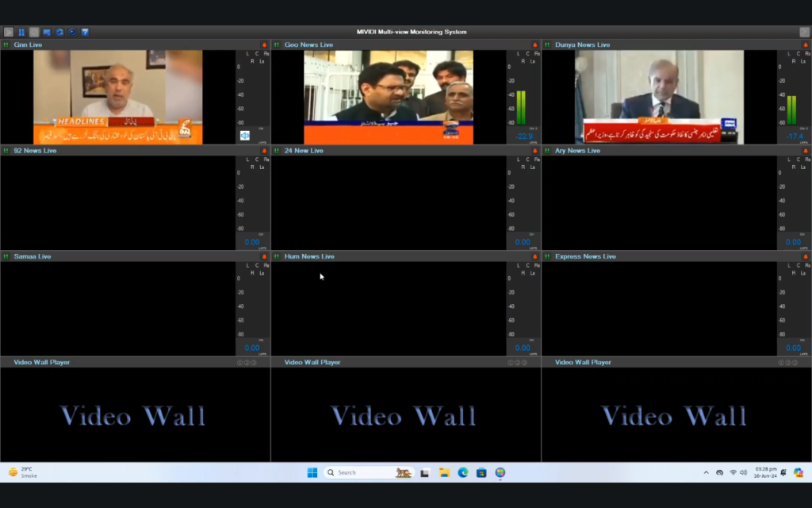Click the mail/export icon in the top toolbar
This screenshot has height=508, width=812.
[x=47, y=33]
